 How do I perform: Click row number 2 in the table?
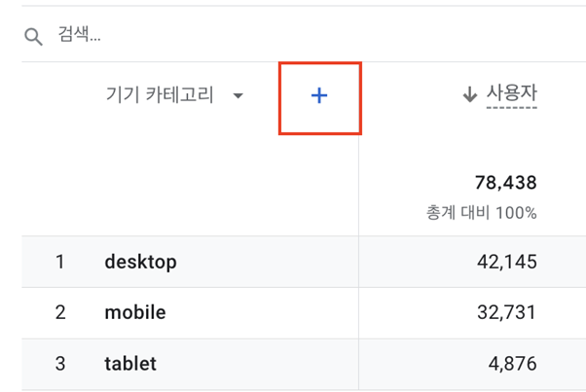[60, 312]
